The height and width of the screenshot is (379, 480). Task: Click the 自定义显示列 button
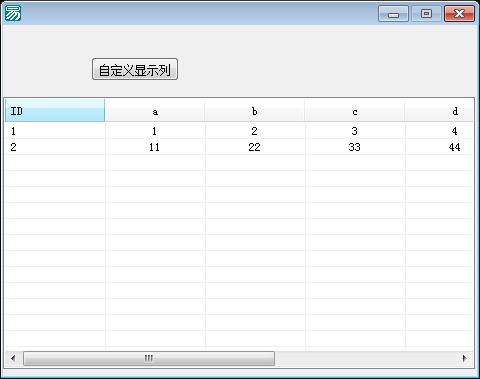[x=135, y=69]
